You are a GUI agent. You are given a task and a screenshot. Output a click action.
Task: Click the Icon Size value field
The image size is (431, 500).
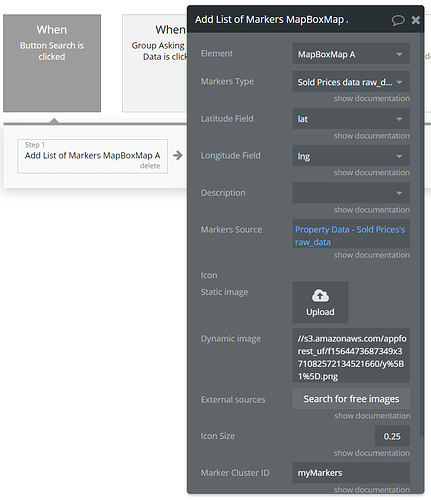point(392,436)
